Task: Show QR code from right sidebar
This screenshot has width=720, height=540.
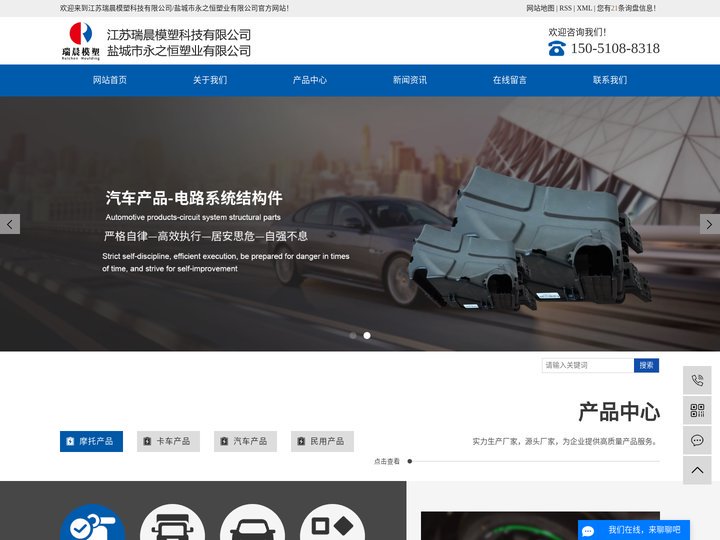Action: coord(697,410)
